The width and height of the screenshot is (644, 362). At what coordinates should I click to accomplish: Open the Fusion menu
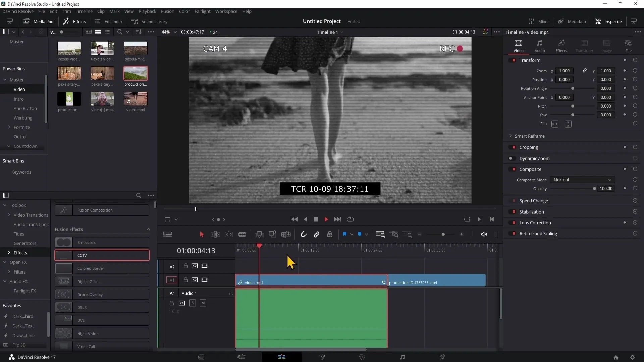point(167,11)
